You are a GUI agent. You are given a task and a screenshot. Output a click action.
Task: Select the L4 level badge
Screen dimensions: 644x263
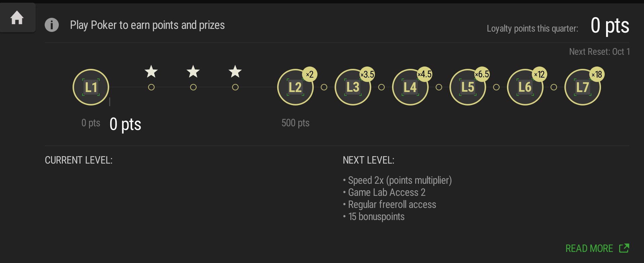coord(410,87)
